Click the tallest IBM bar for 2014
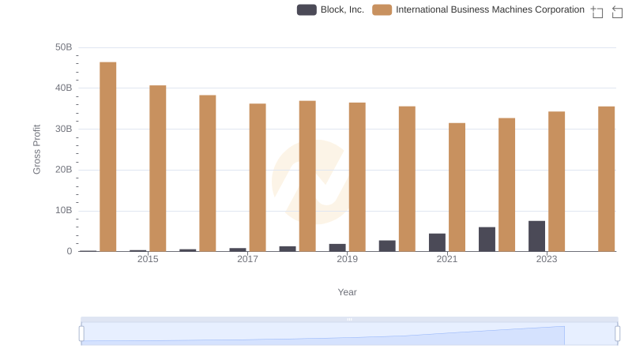The image size is (632, 364). click(108, 156)
